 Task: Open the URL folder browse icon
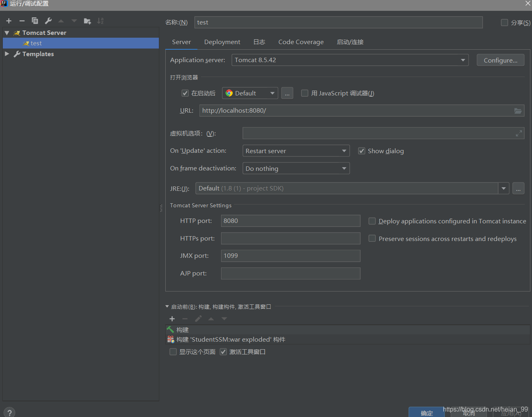(518, 111)
